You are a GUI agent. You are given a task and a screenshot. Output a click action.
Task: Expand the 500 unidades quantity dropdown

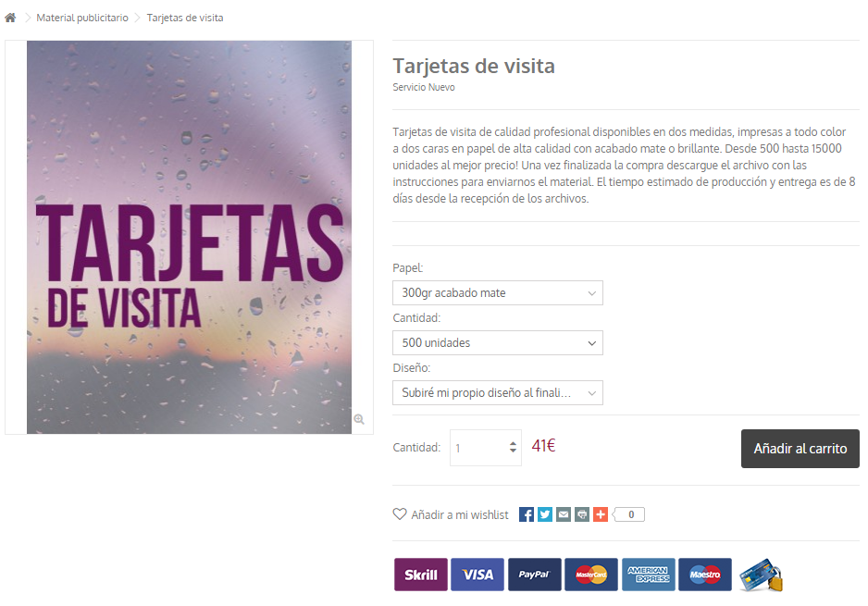497,342
